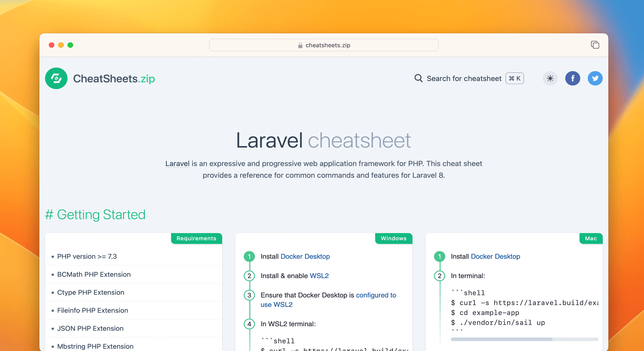Open Twitter share icon

click(595, 78)
